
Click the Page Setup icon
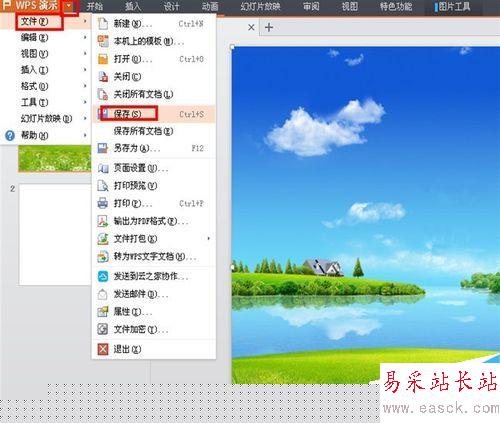click(x=103, y=168)
